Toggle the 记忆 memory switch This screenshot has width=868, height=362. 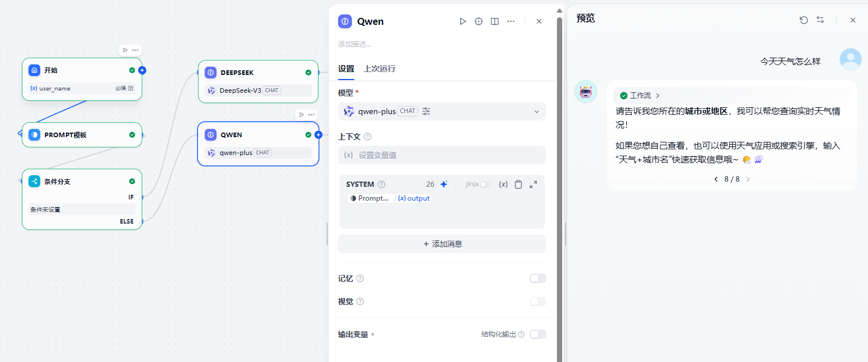pyautogui.click(x=537, y=278)
